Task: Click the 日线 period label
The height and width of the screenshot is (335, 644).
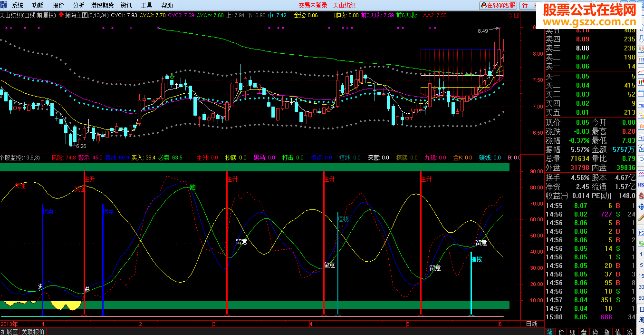Action: click(x=532, y=324)
